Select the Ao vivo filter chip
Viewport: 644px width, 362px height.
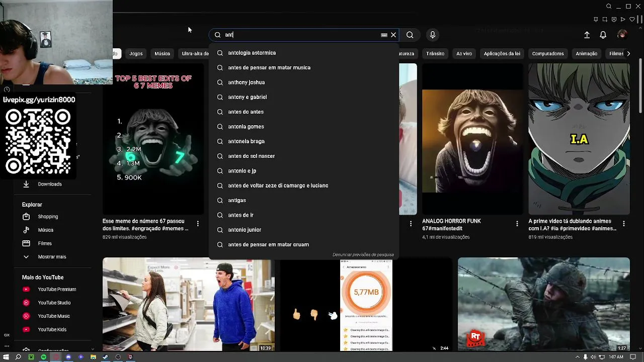pos(464,53)
